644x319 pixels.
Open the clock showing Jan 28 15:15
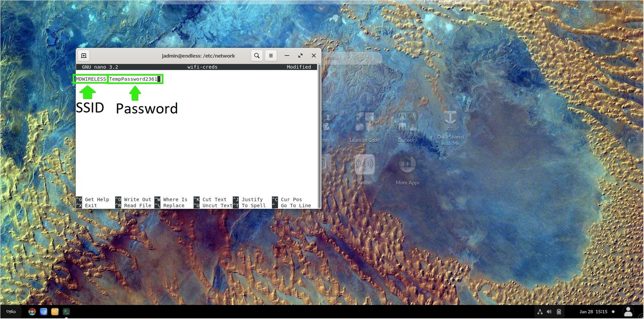click(x=593, y=312)
